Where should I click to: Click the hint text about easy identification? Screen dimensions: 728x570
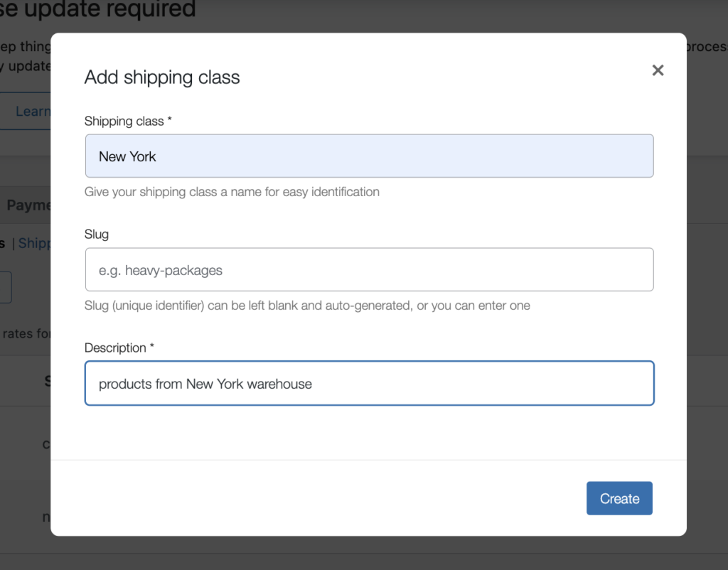point(232,192)
